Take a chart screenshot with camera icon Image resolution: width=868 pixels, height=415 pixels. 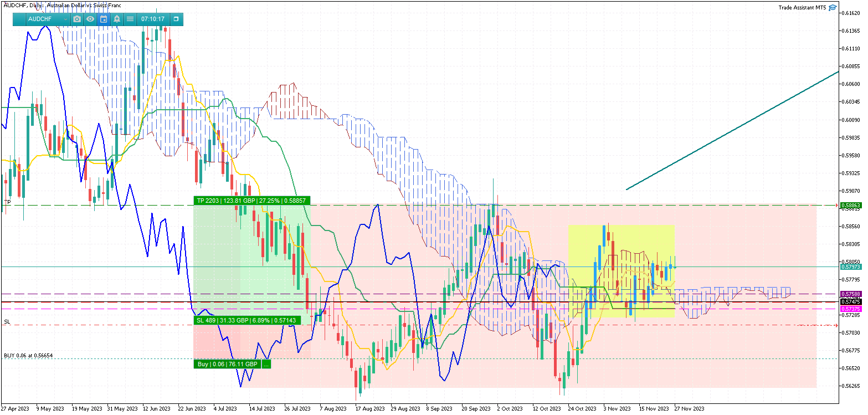(x=77, y=19)
